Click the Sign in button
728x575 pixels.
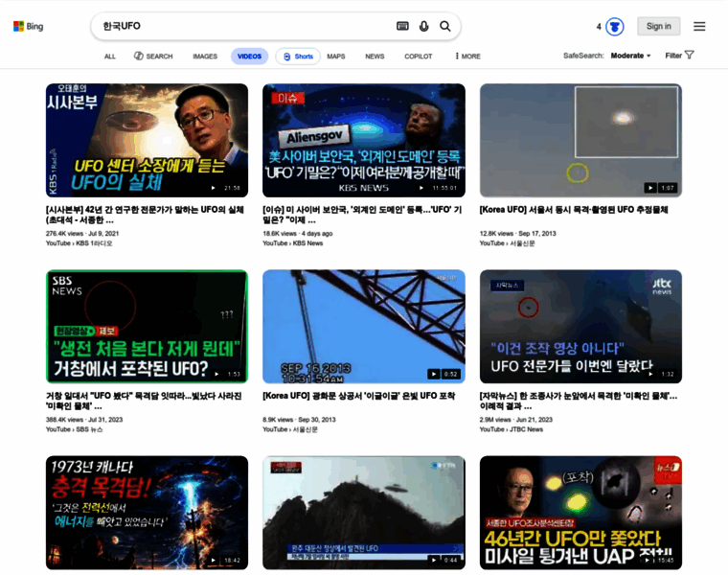[658, 26]
